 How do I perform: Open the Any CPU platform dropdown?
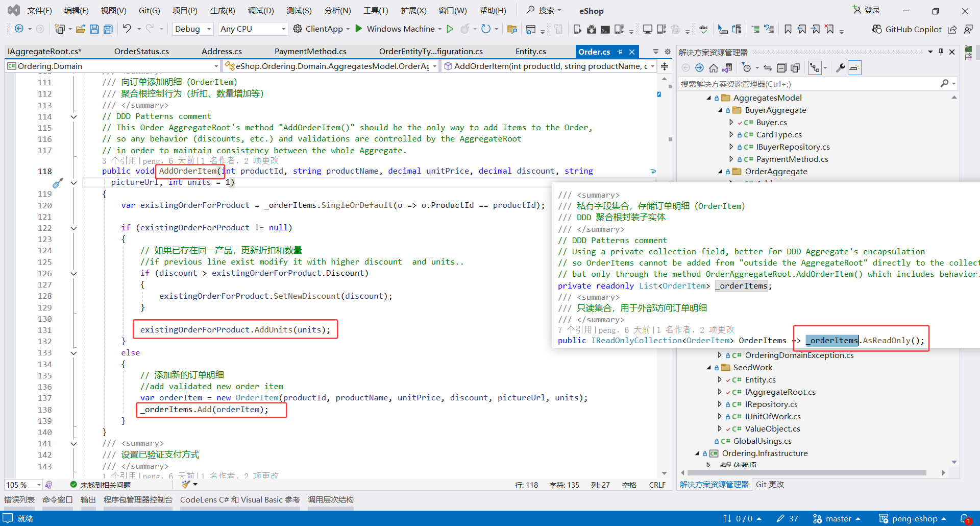[253, 29]
